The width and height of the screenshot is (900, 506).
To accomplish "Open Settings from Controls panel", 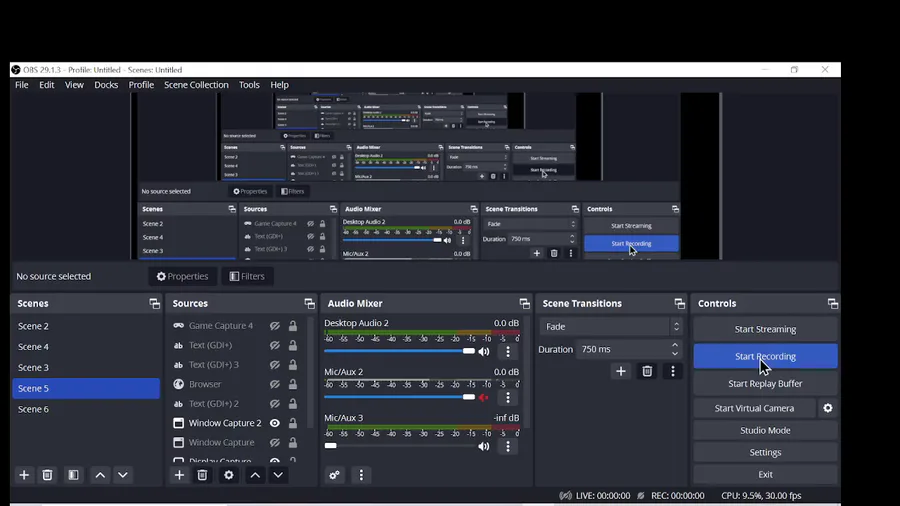I will tap(765, 452).
